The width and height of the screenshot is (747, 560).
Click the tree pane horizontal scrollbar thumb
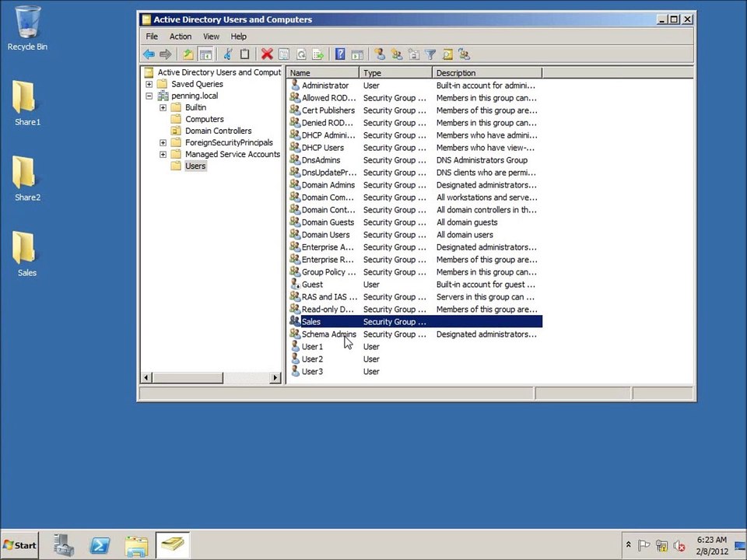tap(188, 378)
